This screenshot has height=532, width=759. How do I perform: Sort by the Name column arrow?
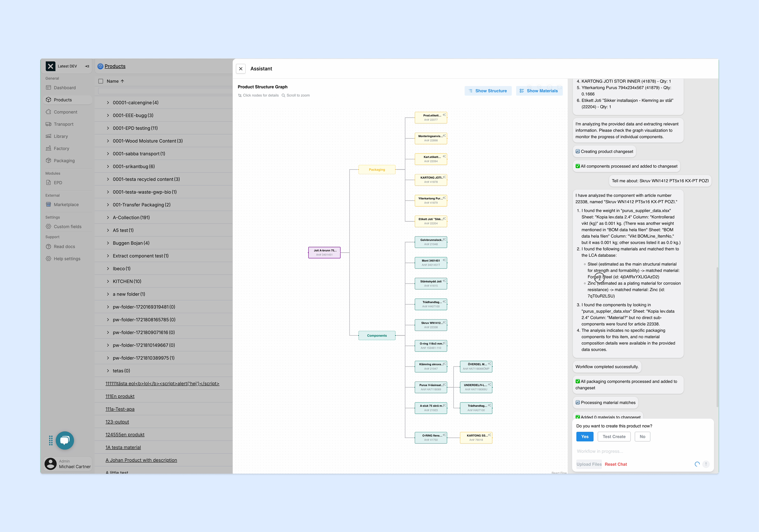coord(122,81)
